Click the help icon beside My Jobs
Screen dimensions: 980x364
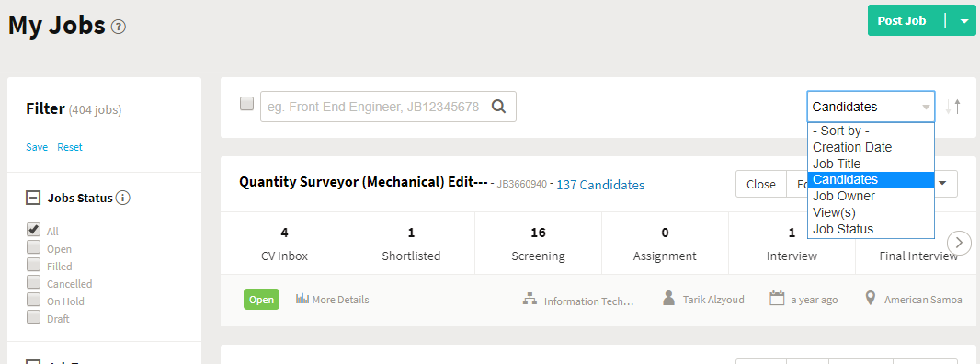click(x=118, y=27)
